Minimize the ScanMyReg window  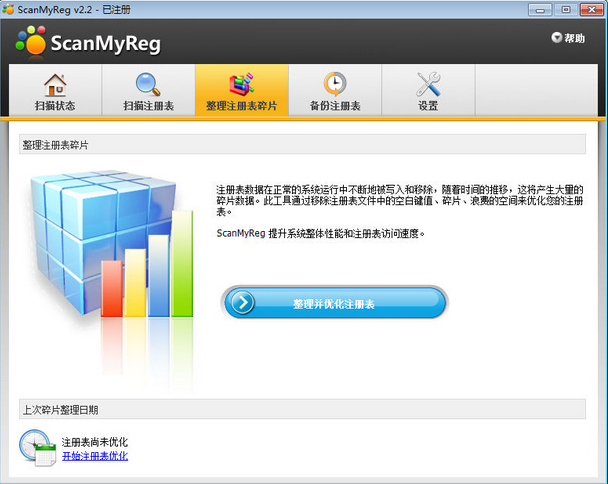pos(540,10)
